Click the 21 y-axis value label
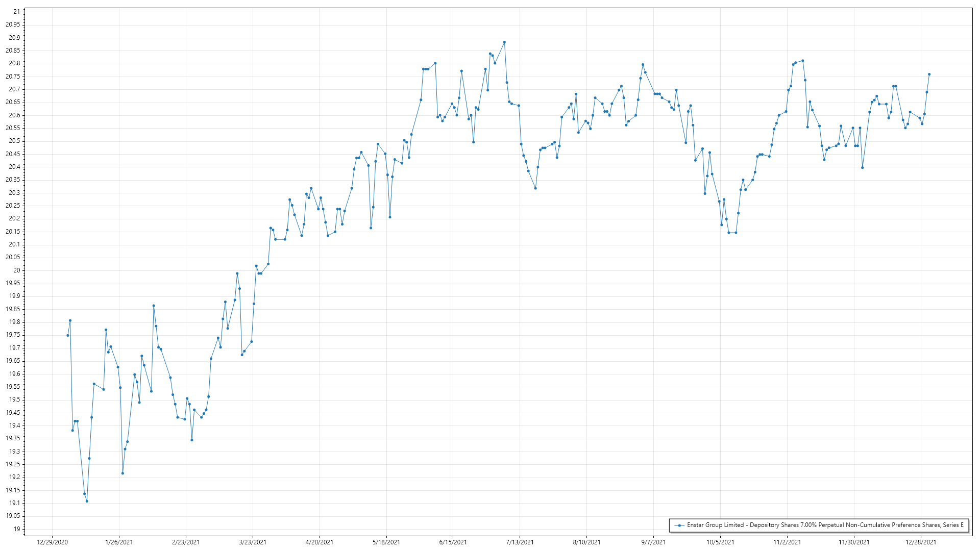The image size is (980, 551). [17, 12]
